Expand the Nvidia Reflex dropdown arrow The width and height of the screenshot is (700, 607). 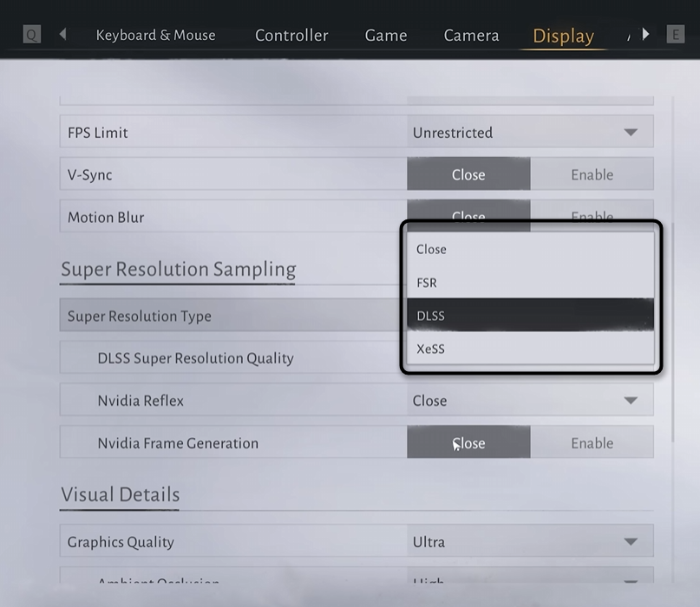pyautogui.click(x=631, y=401)
